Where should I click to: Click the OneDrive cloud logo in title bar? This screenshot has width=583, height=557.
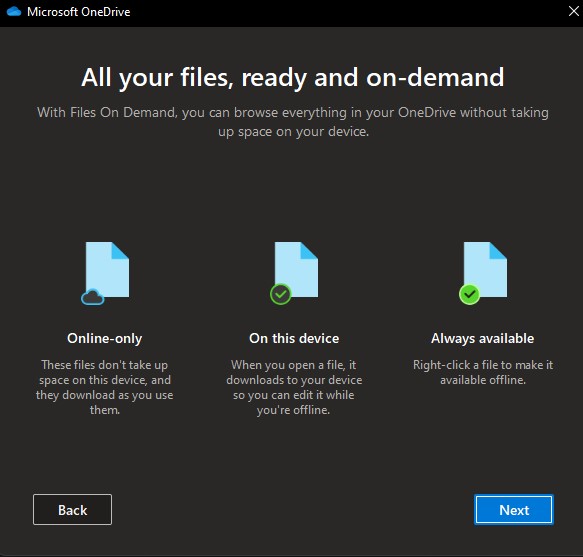14,12
